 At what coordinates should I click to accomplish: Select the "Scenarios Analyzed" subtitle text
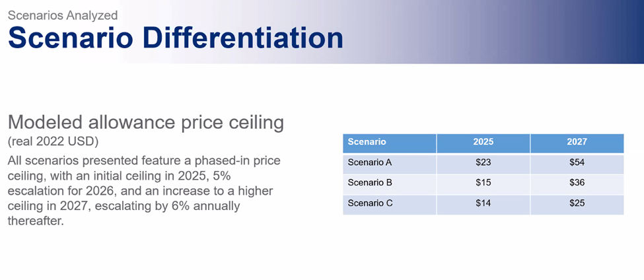[x=63, y=13]
